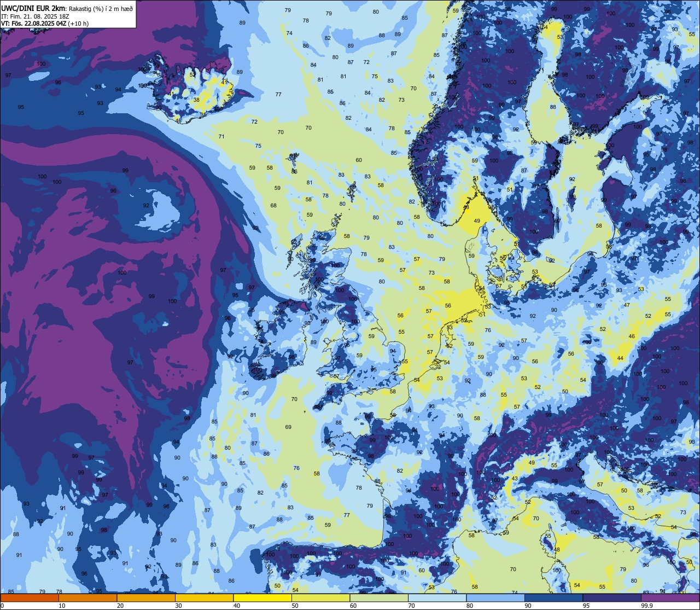Viewport: 700px width, 610px height.
Task: Click the '44' humidity value in the yellow area over Poland
Action: click(x=620, y=358)
